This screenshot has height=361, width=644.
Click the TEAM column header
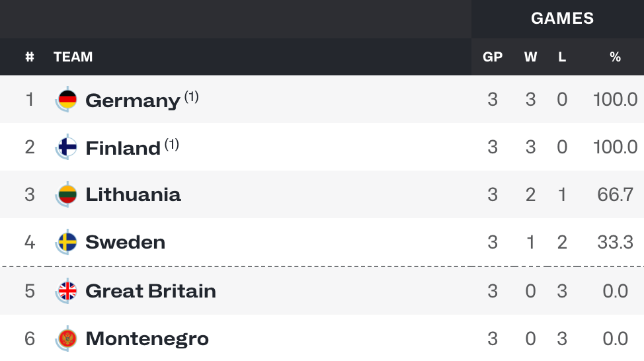coord(73,57)
